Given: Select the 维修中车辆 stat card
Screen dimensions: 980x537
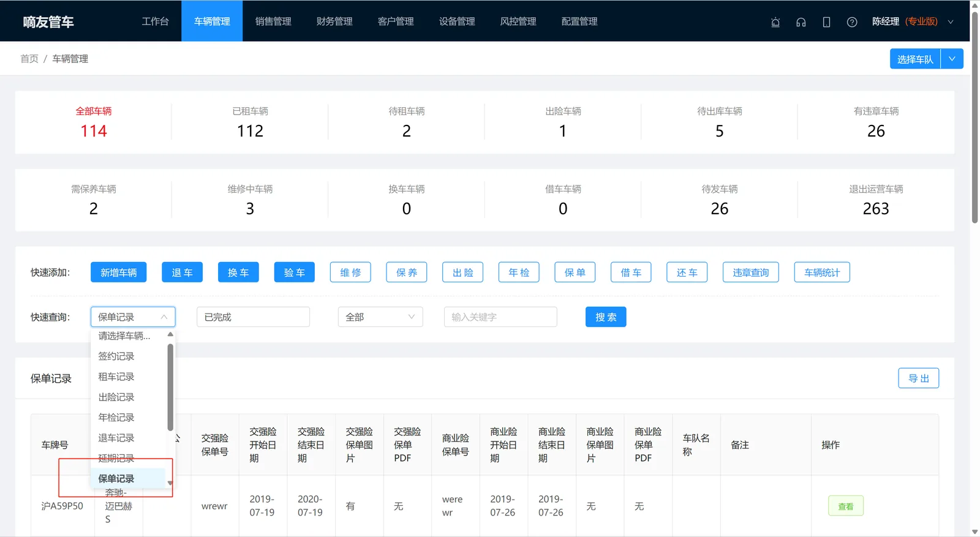Looking at the screenshot, I should pos(250,200).
